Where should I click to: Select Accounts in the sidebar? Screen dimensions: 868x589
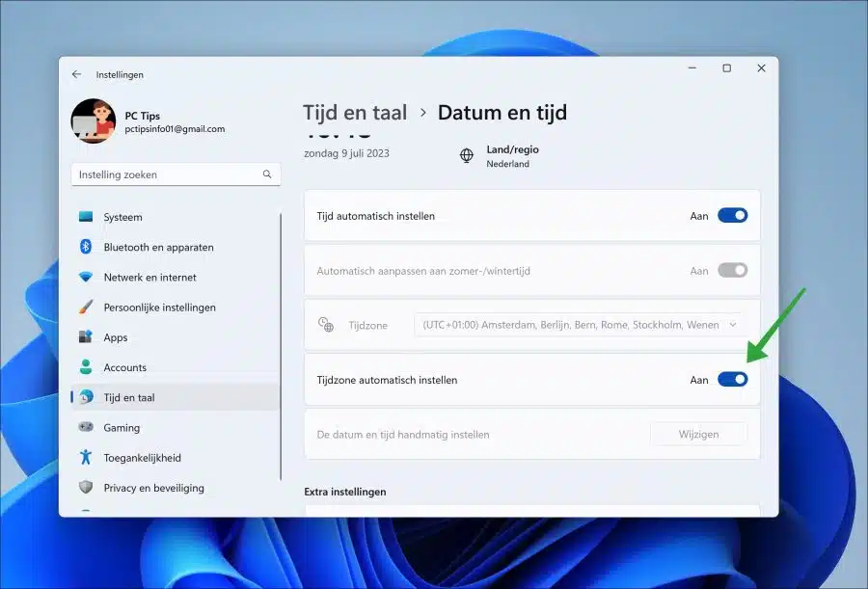tap(176, 367)
